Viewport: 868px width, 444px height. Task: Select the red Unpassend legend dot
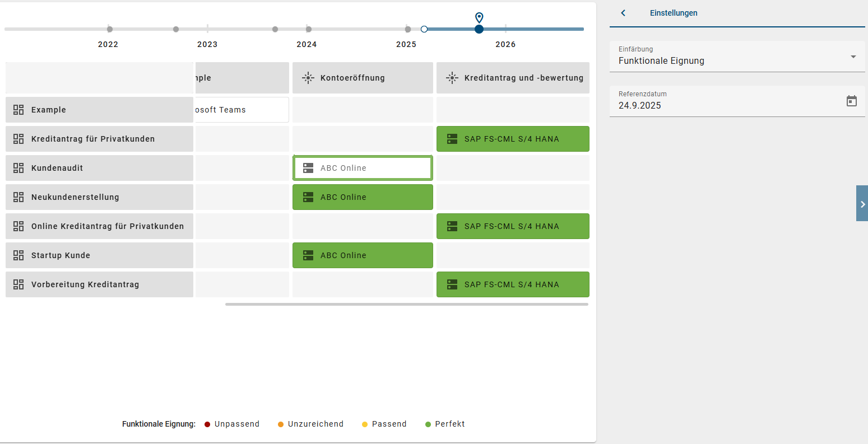coord(207,424)
